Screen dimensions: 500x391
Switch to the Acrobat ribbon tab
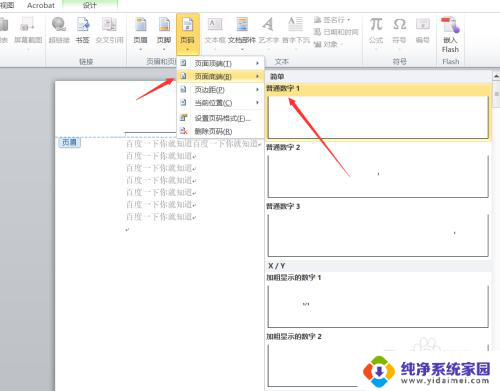(41, 5)
